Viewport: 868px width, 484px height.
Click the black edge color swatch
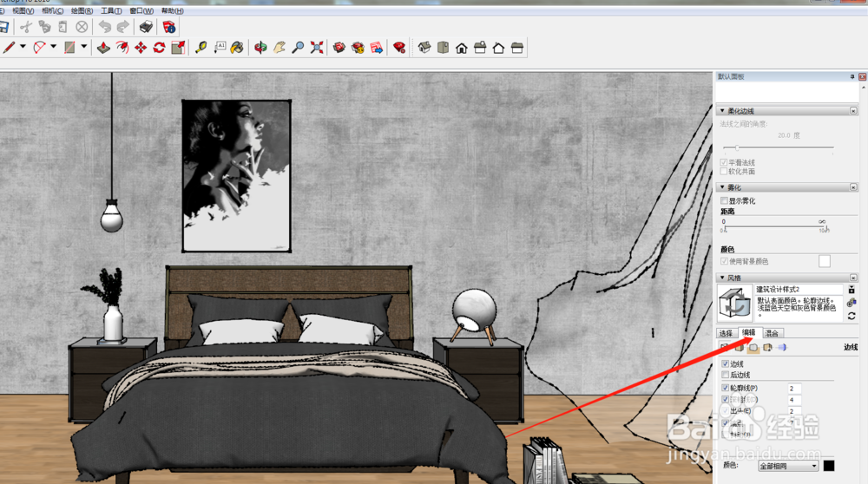829,466
